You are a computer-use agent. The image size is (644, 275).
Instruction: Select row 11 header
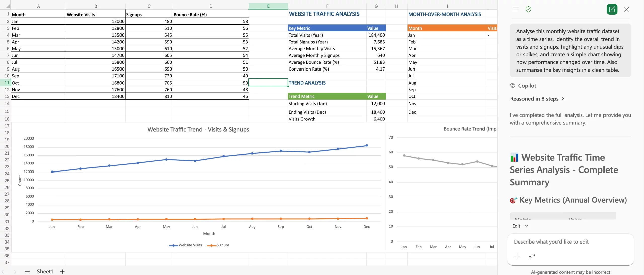(x=7, y=83)
